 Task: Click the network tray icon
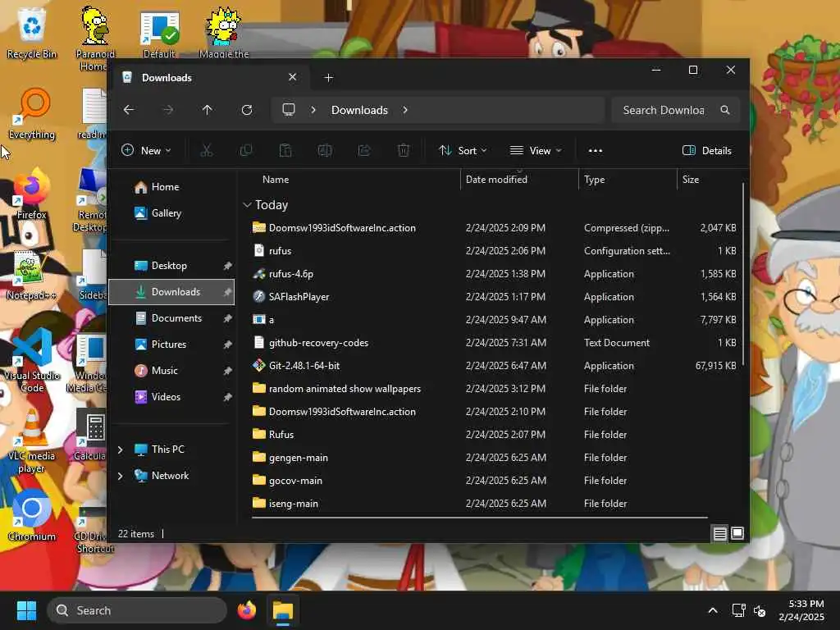click(x=739, y=610)
